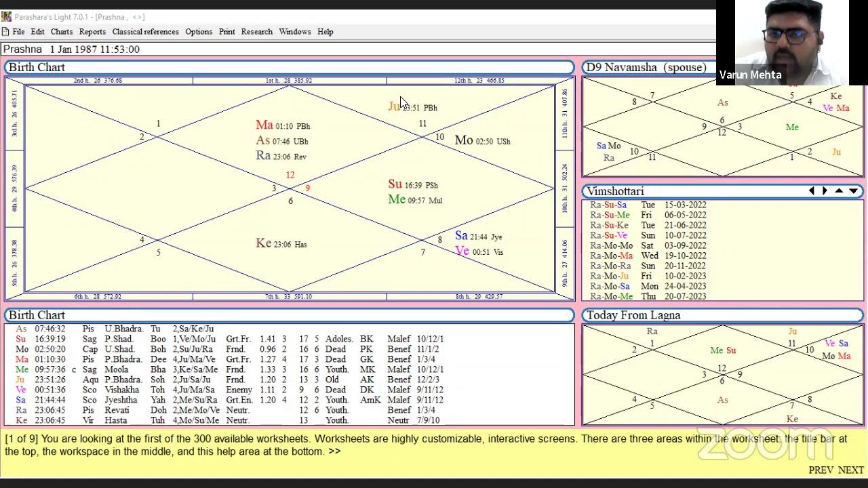
Task: Step Vimshottari dasha forward with right arrow
Action: [x=825, y=191]
